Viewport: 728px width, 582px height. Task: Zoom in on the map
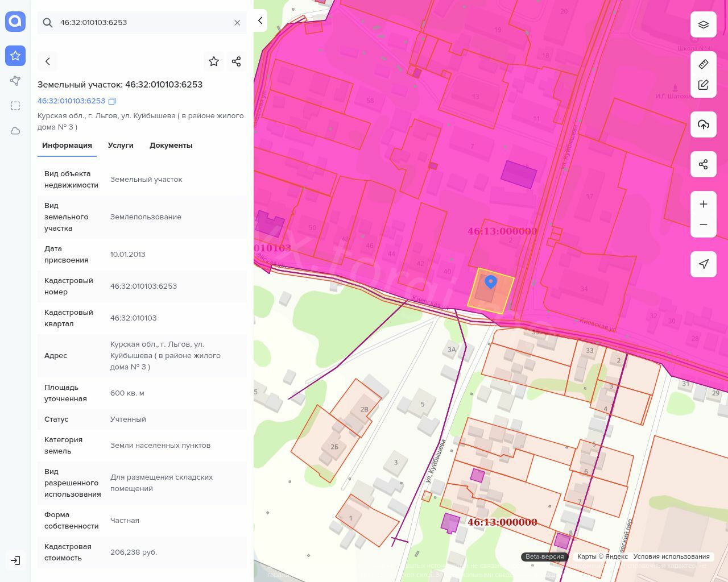pos(703,204)
